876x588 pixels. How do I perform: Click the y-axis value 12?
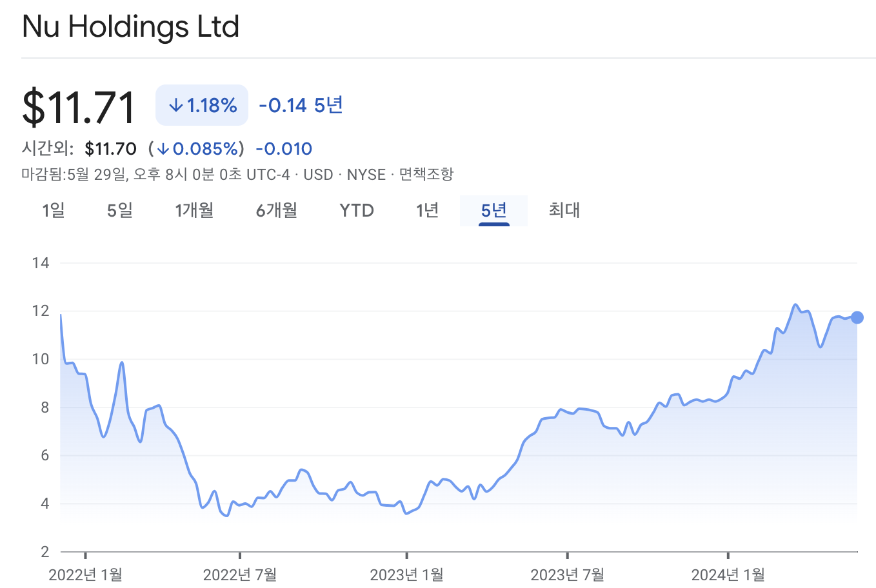click(x=41, y=311)
